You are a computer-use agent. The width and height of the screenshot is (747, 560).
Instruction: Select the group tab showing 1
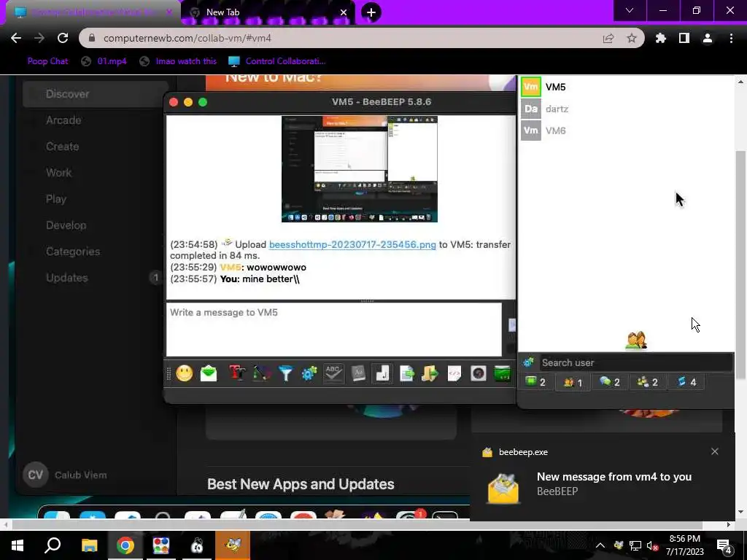pyautogui.click(x=573, y=382)
